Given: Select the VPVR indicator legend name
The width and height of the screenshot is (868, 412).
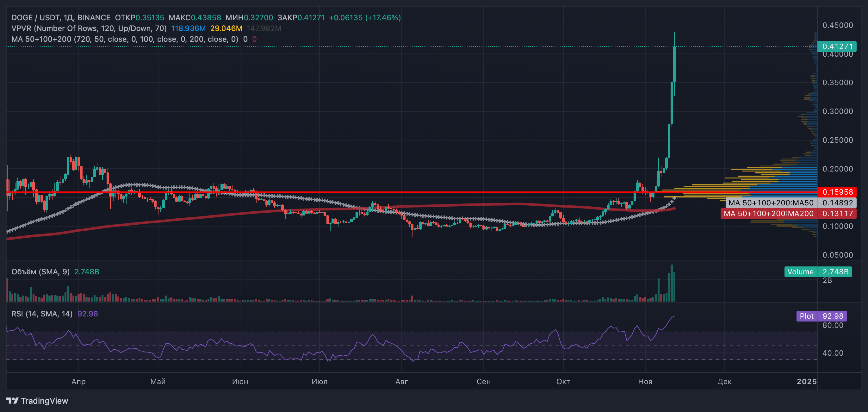Looking at the screenshot, I should click(x=89, y=28).
